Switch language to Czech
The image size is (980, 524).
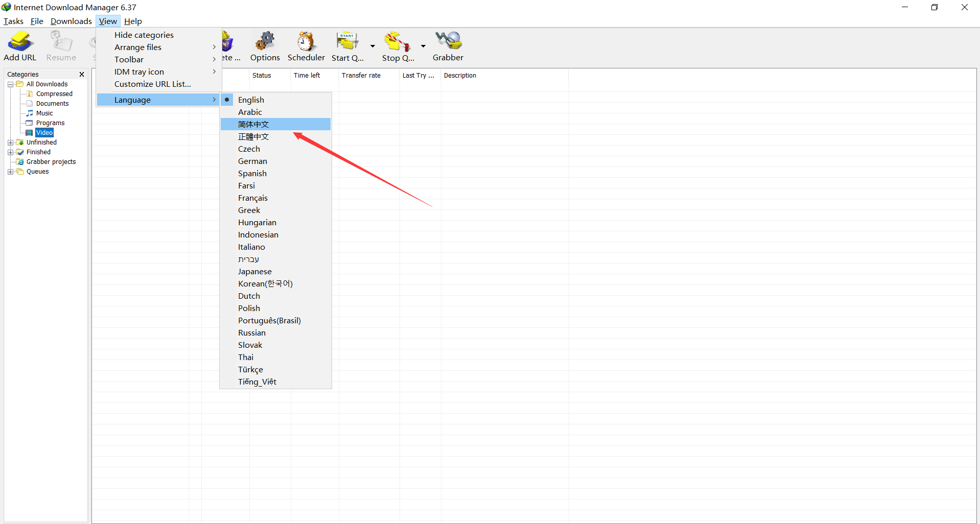coord(276,149)
